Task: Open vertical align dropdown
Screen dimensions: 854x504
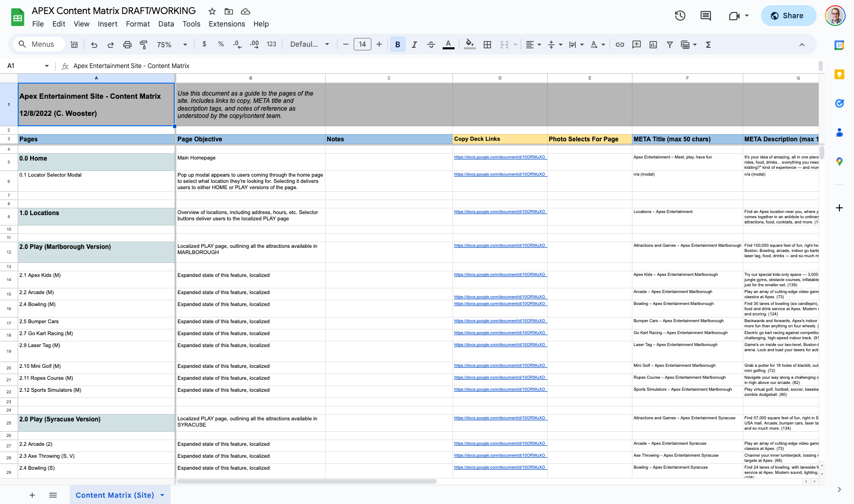Action: click(555, 45)
